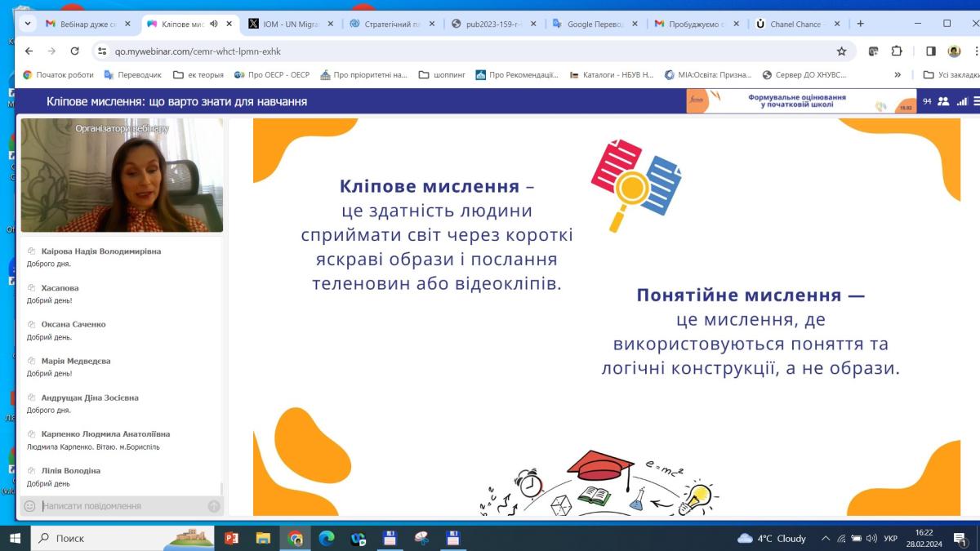Toggle system volume speaker icon in tray
980x551 pixels.
(871, 539)
